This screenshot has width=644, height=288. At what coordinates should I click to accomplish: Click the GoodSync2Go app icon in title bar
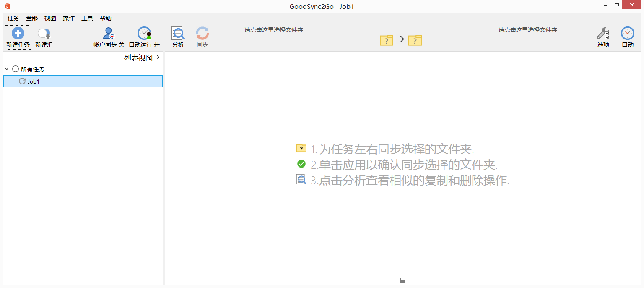coord(7,6)
